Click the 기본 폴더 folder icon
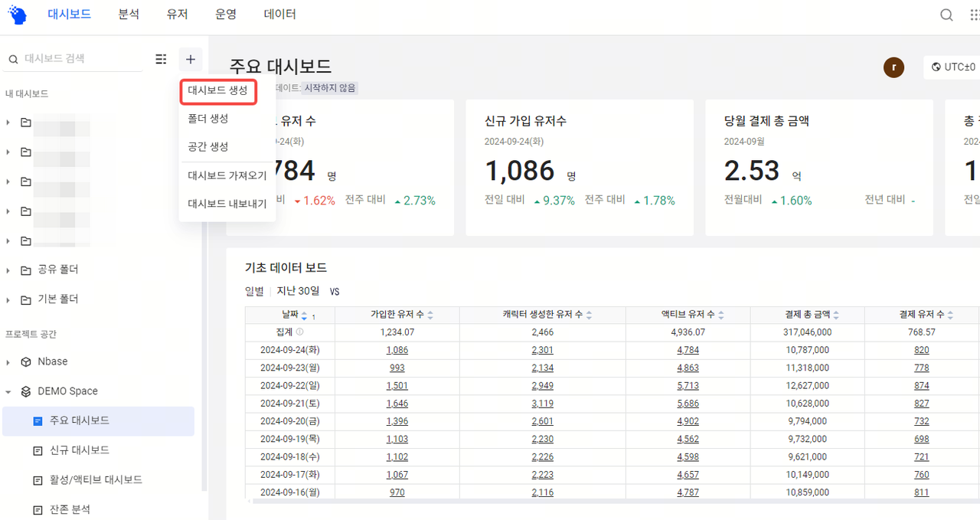The height and width of the screenshot is (520, 980). tap(26, 299)
